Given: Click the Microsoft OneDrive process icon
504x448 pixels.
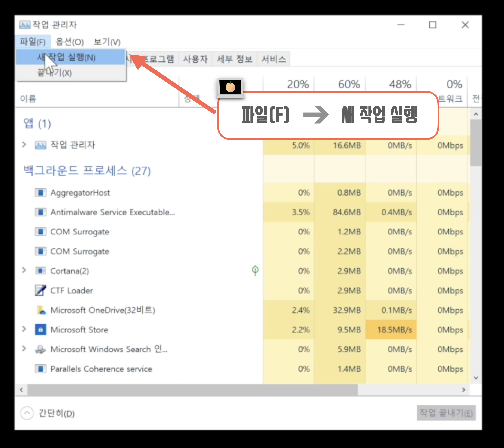Looking at the screenshot, I should pos(41,310).
